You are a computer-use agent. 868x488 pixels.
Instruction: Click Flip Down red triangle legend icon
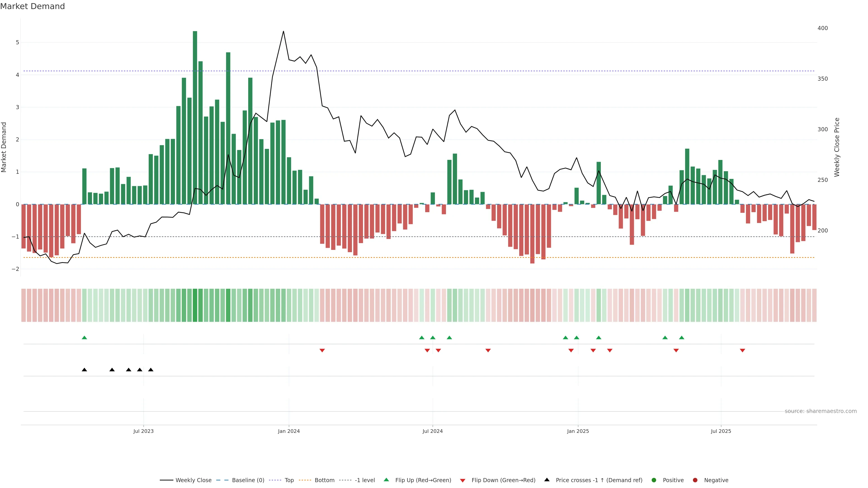click(x=463, y=481)
